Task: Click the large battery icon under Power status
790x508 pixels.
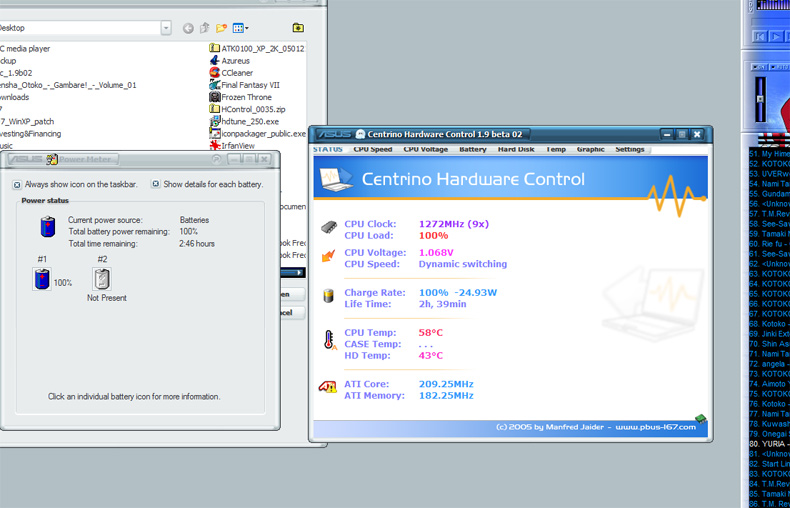Action: [x=48, y=227]
